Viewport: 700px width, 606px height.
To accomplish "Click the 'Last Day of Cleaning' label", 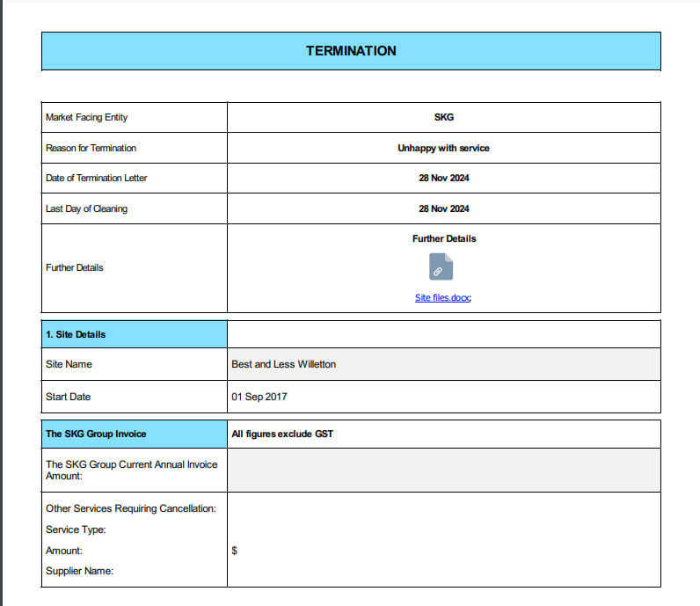I will pyautogui.click(x=86, y=208).
